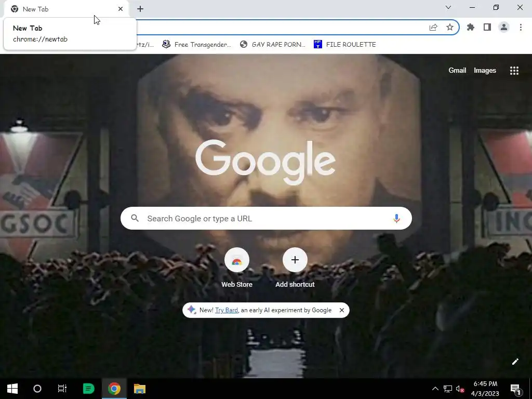Click the Google logo
The image size is (532, 399).
tap(265, 162)
